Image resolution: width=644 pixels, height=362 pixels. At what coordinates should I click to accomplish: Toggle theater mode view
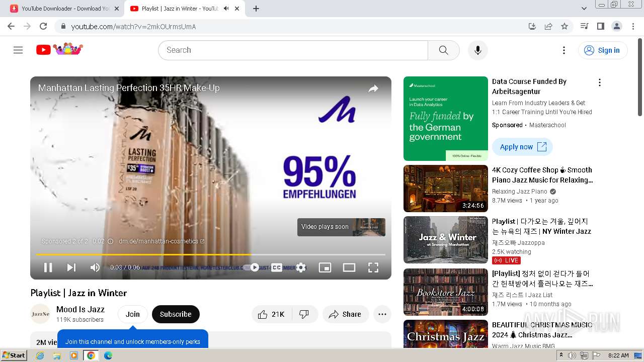(349, 267)
